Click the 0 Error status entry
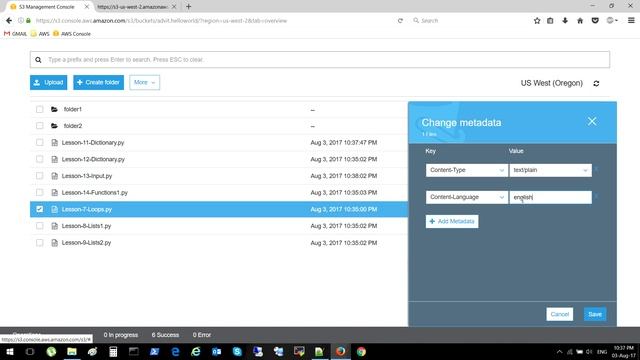 pyautogui.click(x=202, y=335)
